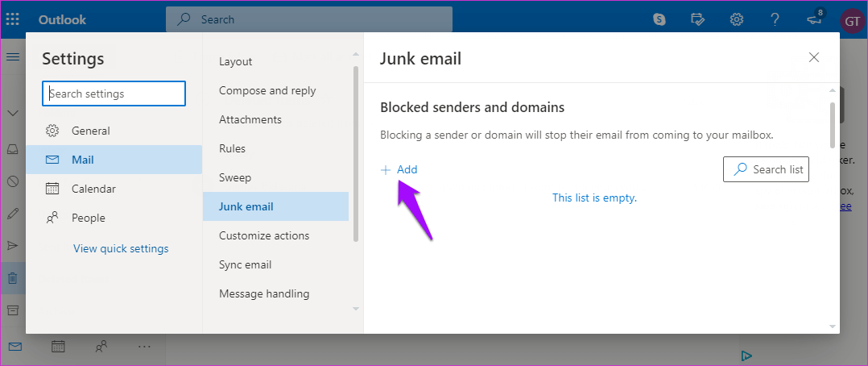Image resolution: width=868 pixels, height=366 pixels.
Task: Click View quick settings link
Action: coord(121,248)
